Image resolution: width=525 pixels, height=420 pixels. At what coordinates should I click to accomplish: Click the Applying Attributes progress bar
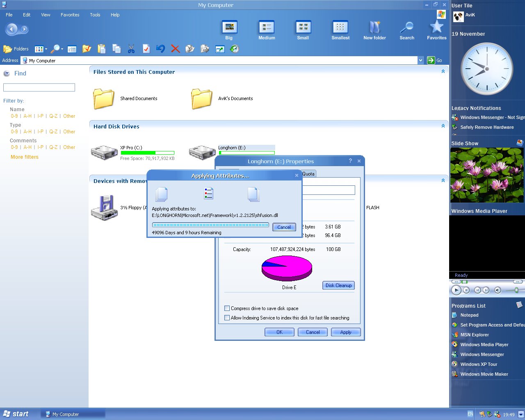click(210, 225)
